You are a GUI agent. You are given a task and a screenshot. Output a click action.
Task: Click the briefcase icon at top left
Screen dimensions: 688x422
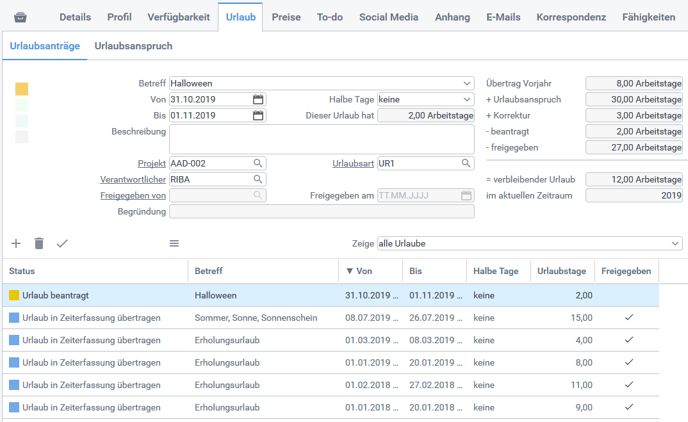point(21,17)
